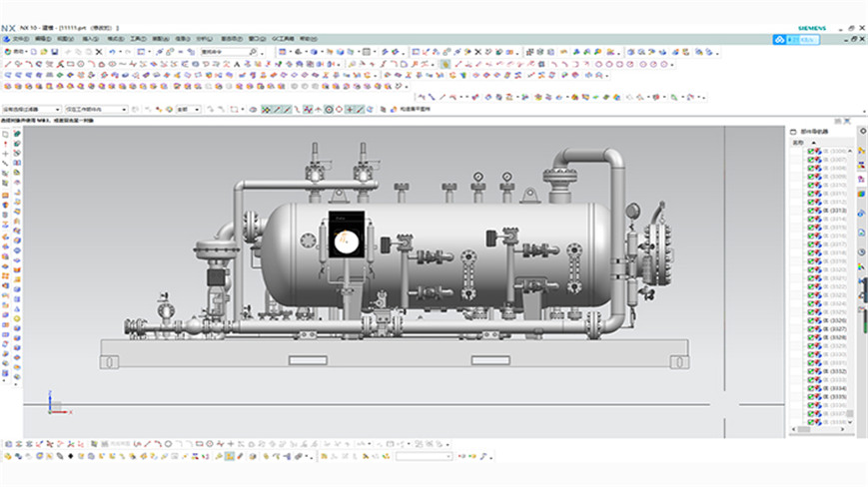Screen dimensions: 868x487
Task: Toggle the checkbox for body (3334)
Action: click(x=812, y=388)
